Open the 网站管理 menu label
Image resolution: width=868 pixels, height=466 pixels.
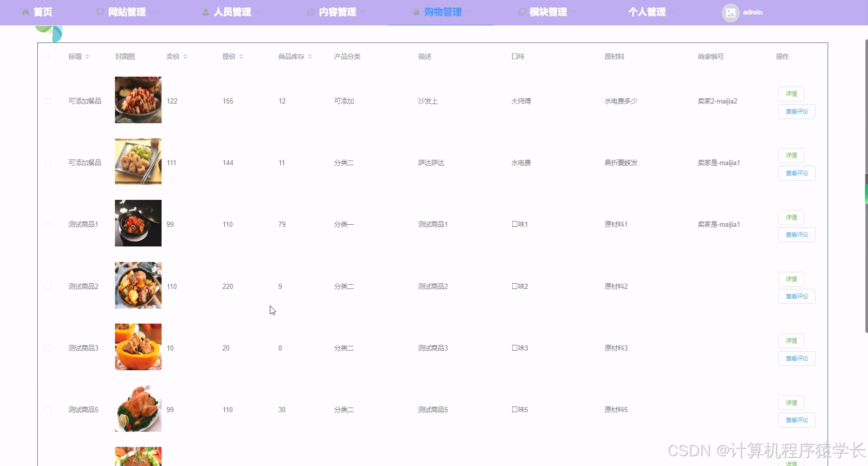pyautogui.click(x=127, y=12)
